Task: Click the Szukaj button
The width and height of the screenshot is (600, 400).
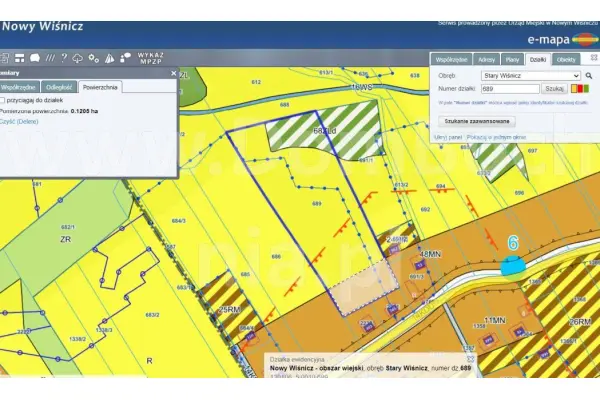Action: point(554,89)
